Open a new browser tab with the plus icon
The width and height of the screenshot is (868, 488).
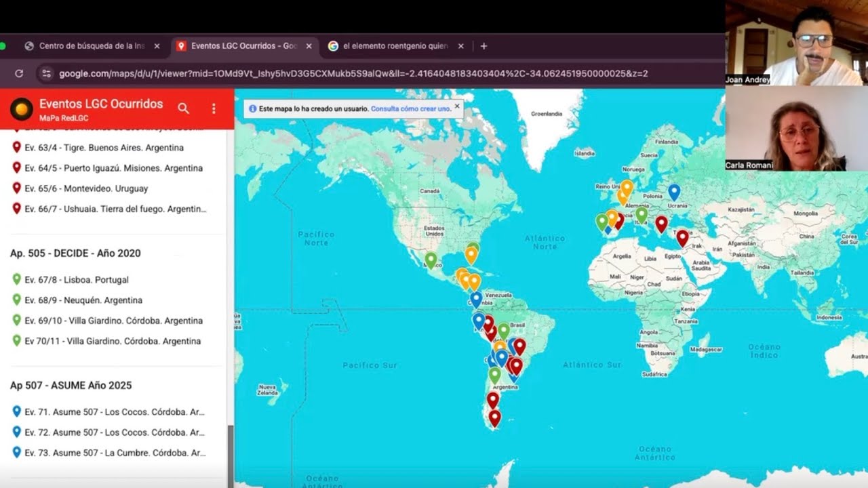pos(484,46)
